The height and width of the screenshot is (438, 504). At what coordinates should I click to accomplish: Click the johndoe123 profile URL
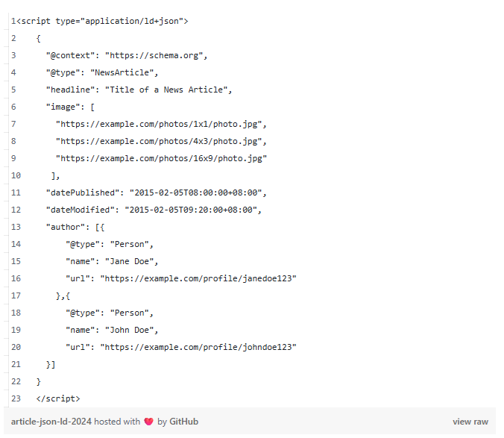coord(198,347)
